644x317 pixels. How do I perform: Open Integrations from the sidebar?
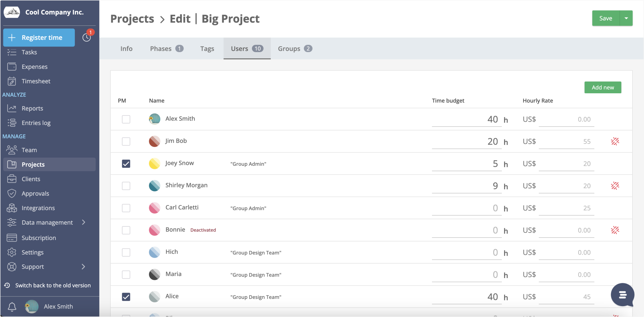(39, 208)
